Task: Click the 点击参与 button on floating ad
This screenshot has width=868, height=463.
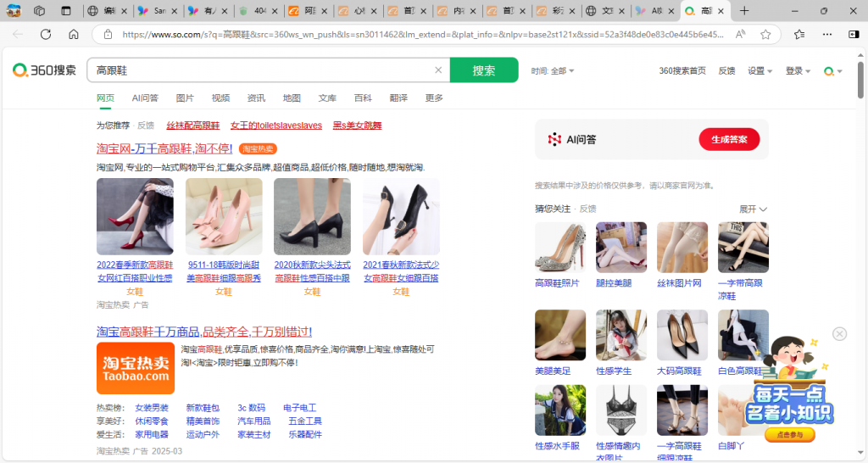Action: point(790,435)
